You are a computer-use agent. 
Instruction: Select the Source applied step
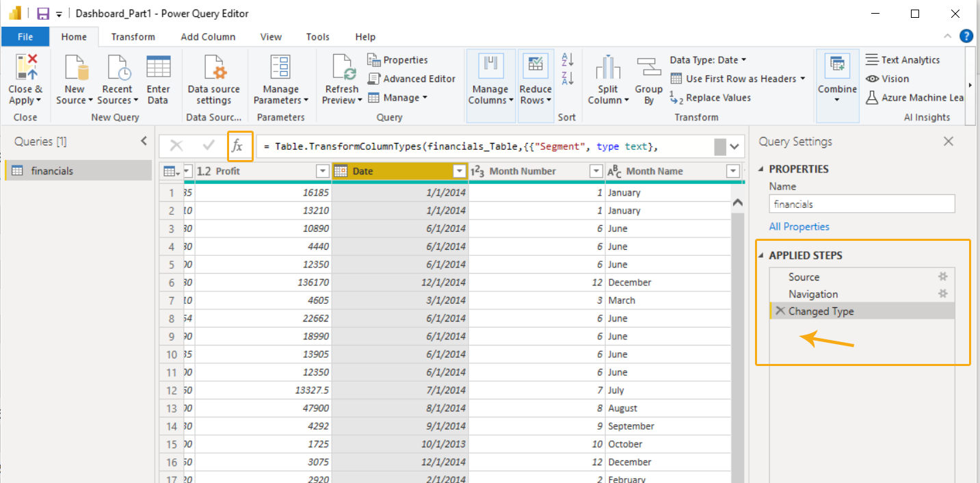coord(862,276)
